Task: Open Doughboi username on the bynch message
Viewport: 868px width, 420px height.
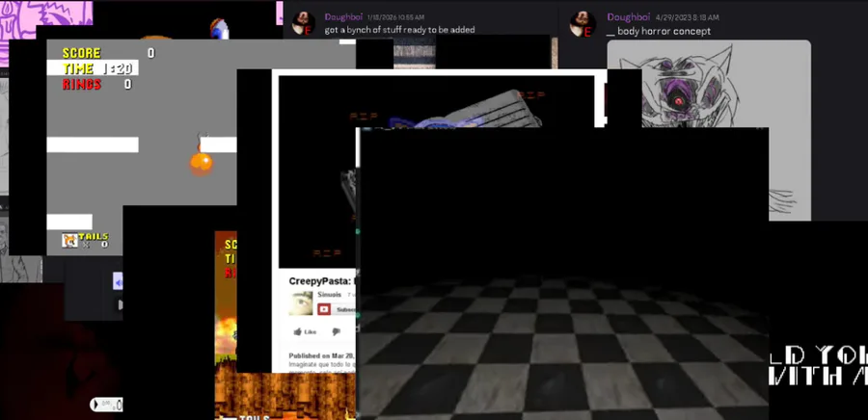Action: pyautogui.click(x=343, y=17)
